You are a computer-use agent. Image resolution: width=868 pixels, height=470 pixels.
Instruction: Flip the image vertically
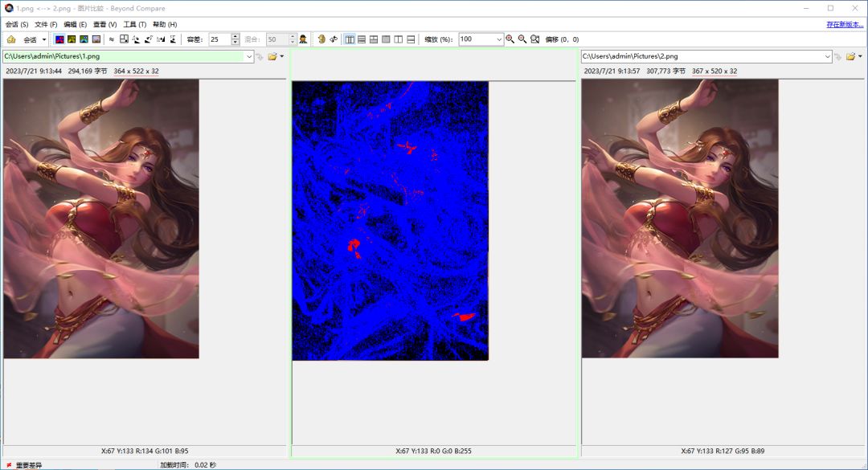click(173, 39)
